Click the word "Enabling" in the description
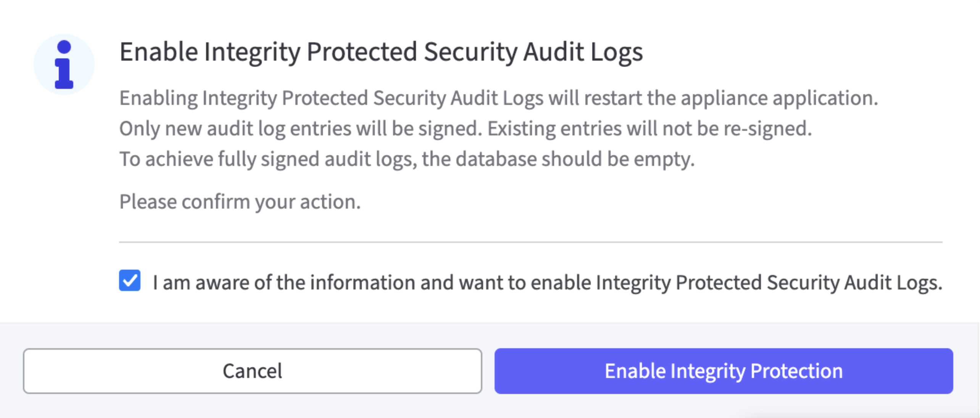 (x=158, y=98)
